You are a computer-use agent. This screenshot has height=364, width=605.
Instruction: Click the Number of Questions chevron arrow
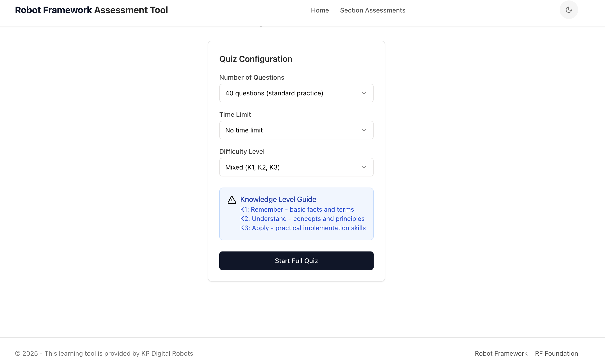pyautogui.click(x=364, y=93)
